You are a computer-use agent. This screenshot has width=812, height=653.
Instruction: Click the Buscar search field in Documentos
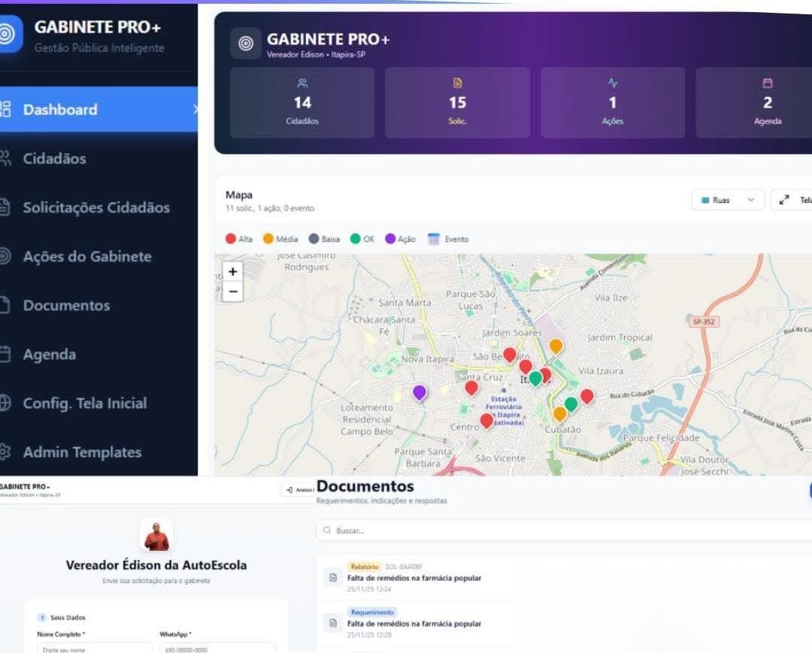pyautogui.click(x=564, y=531)
